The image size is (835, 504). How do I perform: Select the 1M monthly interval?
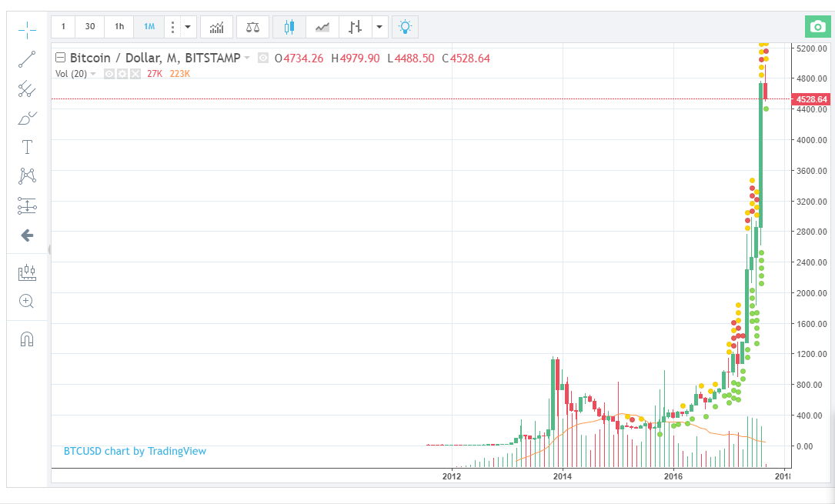coord(149,27)
